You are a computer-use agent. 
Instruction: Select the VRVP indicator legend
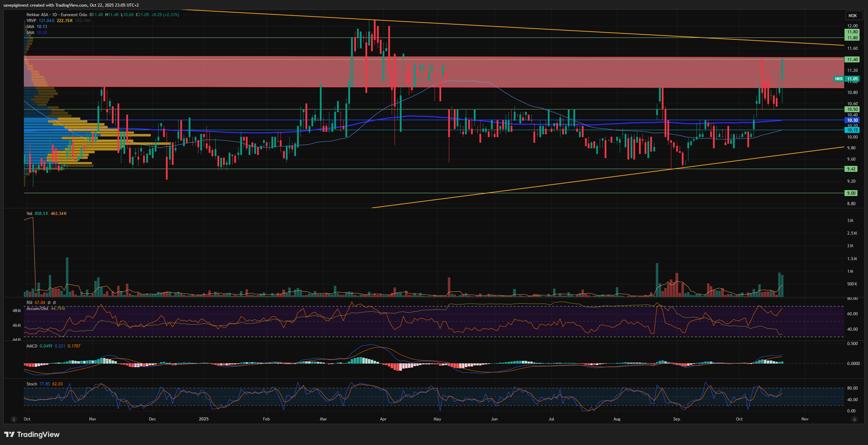click(x=31, y=21)
